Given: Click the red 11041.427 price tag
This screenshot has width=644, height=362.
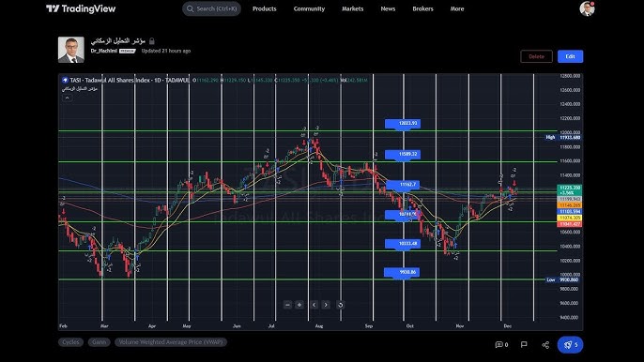Looking at the screenshot, I should 570,224.
